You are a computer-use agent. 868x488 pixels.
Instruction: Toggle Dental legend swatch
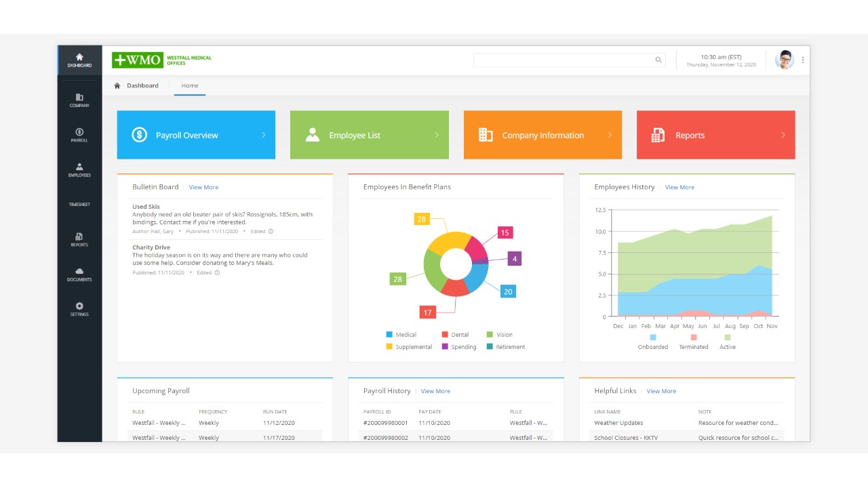pyautogui.click(x=445, y=334)
